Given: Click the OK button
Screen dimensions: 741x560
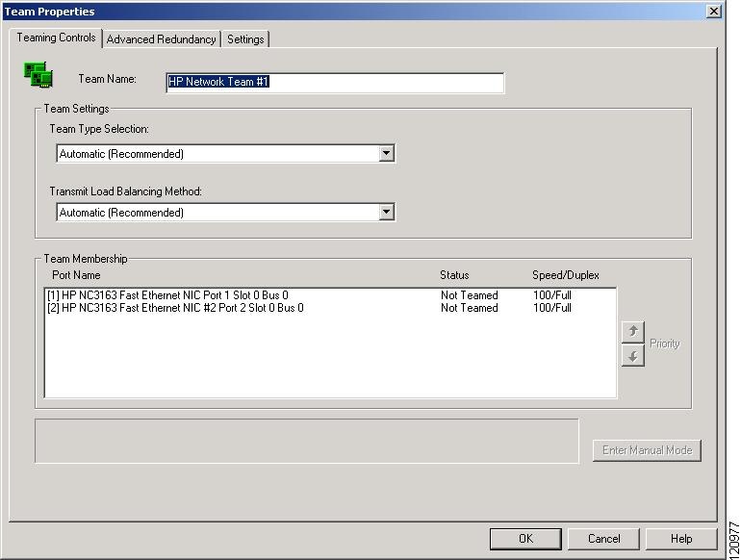Looking at the screenshot, I should (525, 539).
